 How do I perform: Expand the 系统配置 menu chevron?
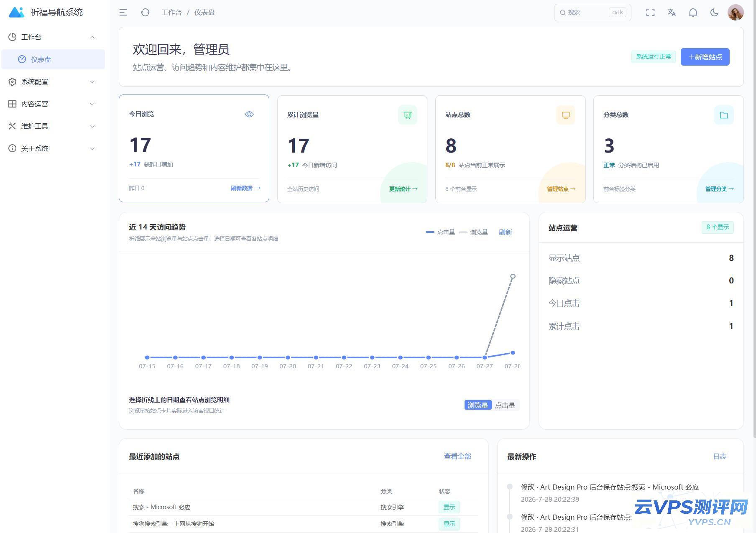point(92,82)
